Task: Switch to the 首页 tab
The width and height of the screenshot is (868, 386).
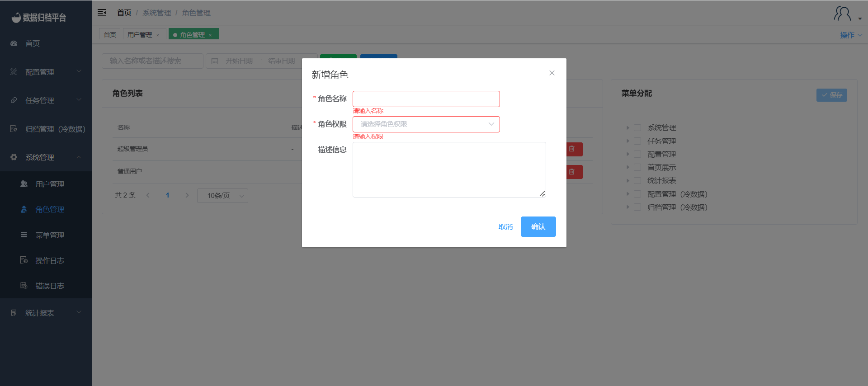Action: [110, 35]
